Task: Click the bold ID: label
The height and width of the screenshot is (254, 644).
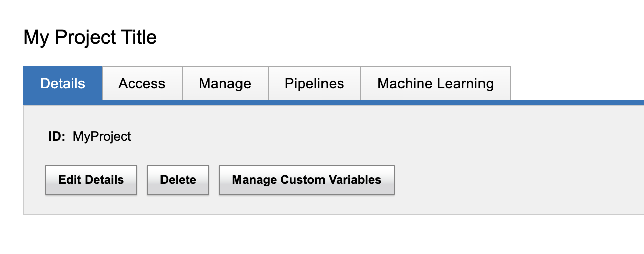Action: click(57, 136)
